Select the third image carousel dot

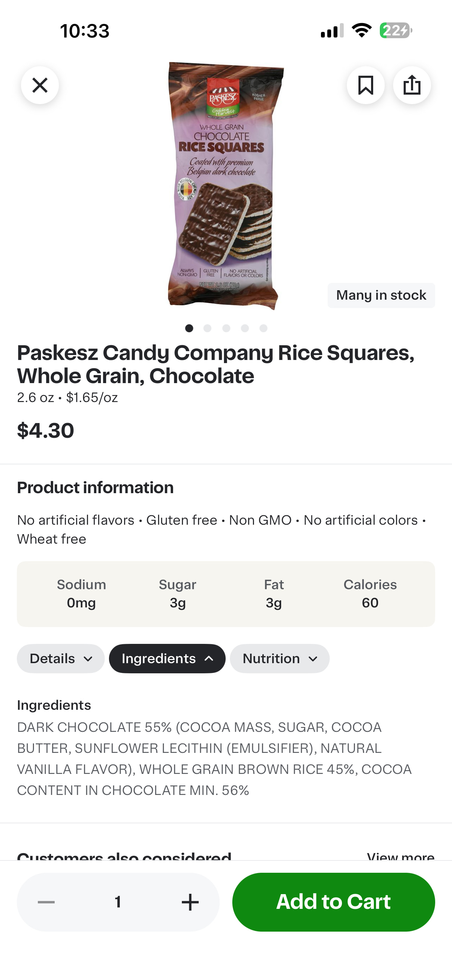click(x=226, y=328)
